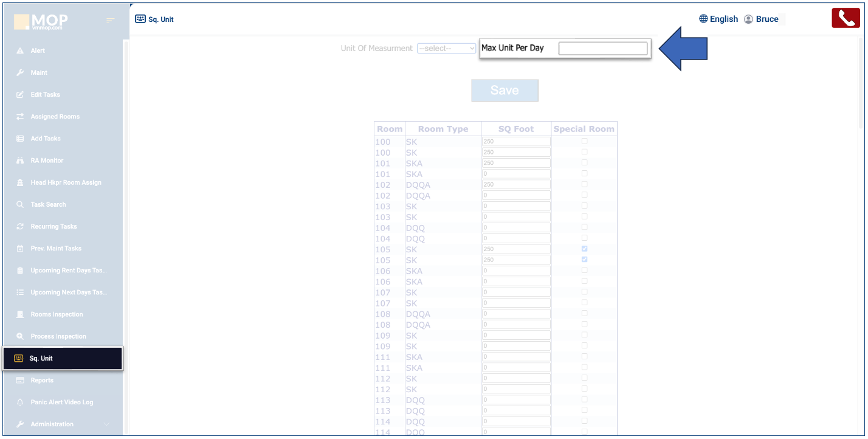Open the Unit Of Measurement select dropdown
This screenshot has width=868, height=439.
[x=446, y=49]
